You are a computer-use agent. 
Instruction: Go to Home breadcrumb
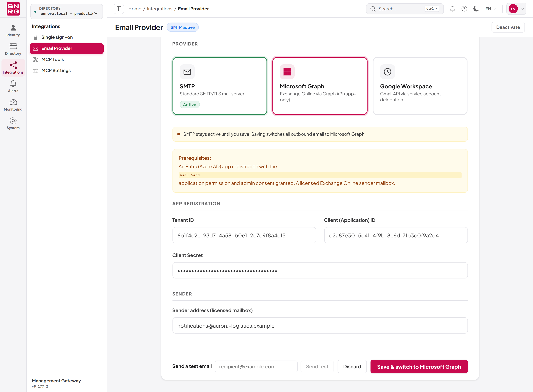point(135,9)
